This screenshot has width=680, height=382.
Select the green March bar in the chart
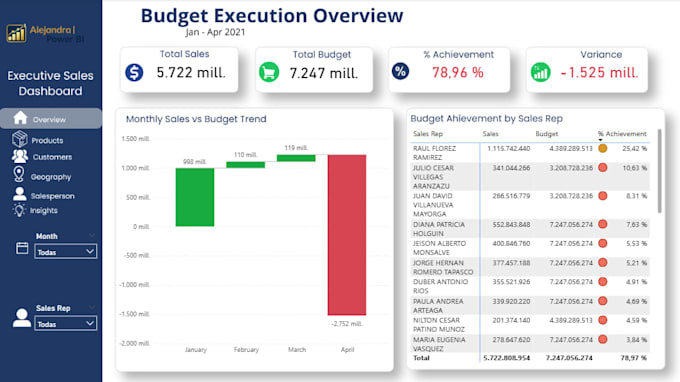(x=296, y=158)
